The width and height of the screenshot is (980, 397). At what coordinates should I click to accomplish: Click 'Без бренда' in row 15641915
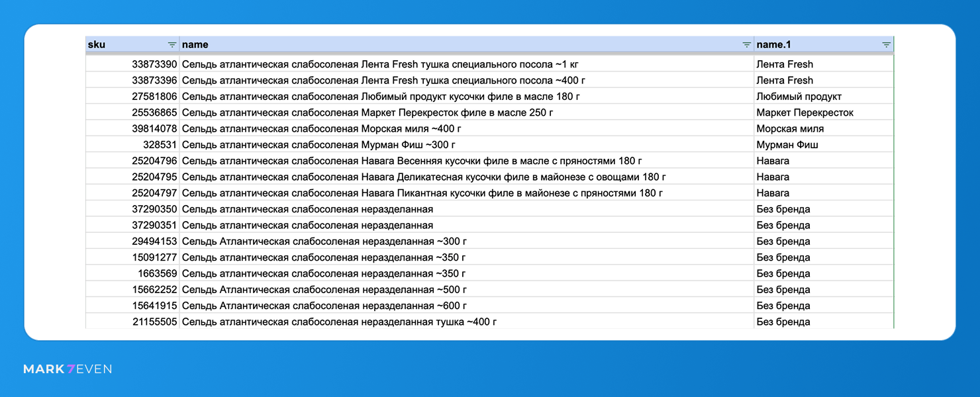tap(824, 306)
